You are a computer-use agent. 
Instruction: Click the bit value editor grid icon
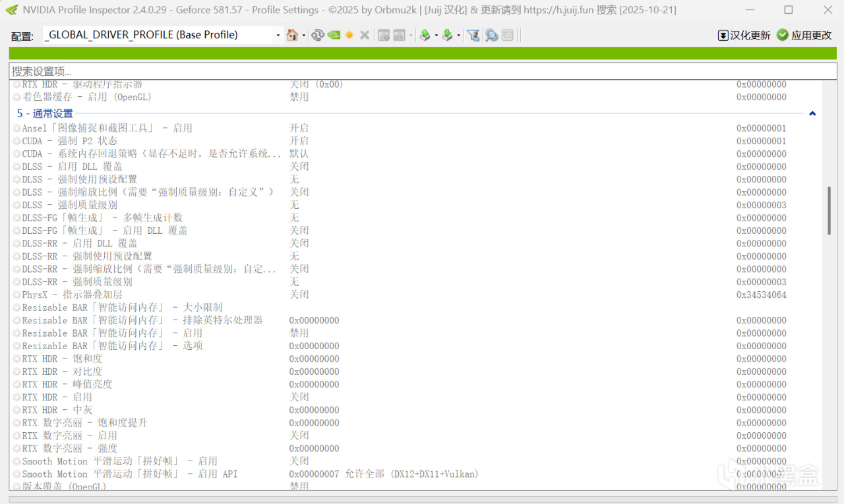508,35
